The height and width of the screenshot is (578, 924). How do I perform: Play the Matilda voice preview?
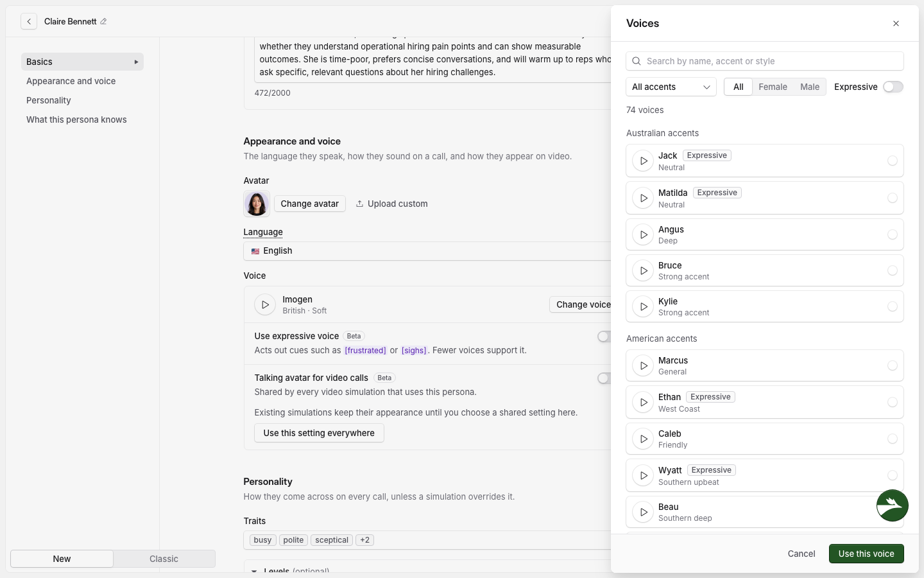tap(643, 198)
